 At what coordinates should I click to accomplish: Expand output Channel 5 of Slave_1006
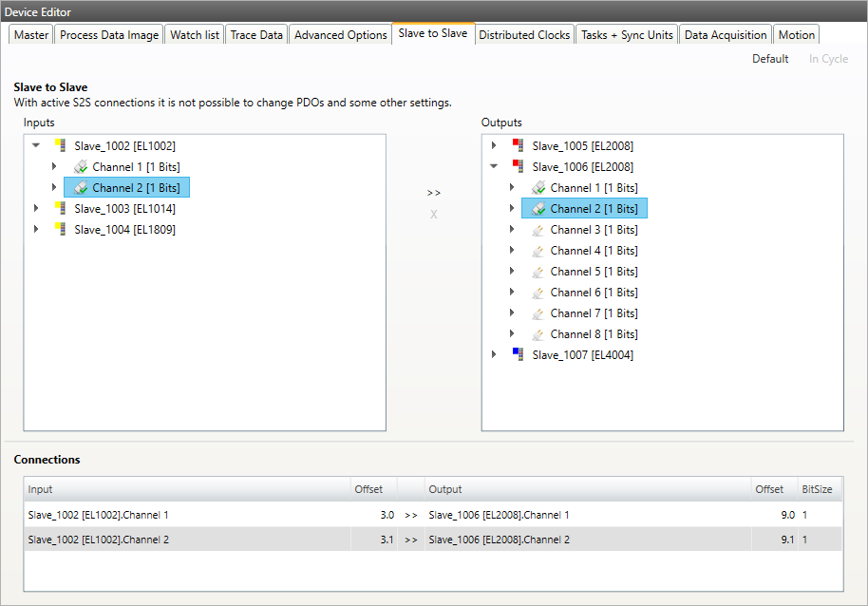(512, 272)
